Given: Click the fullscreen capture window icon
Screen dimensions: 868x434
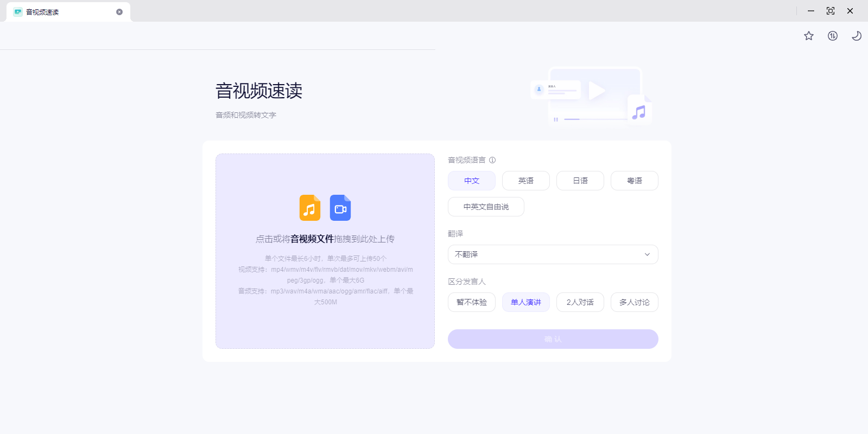Looking at the screenshot, I should pyautogui.click(x=831, y=11).
